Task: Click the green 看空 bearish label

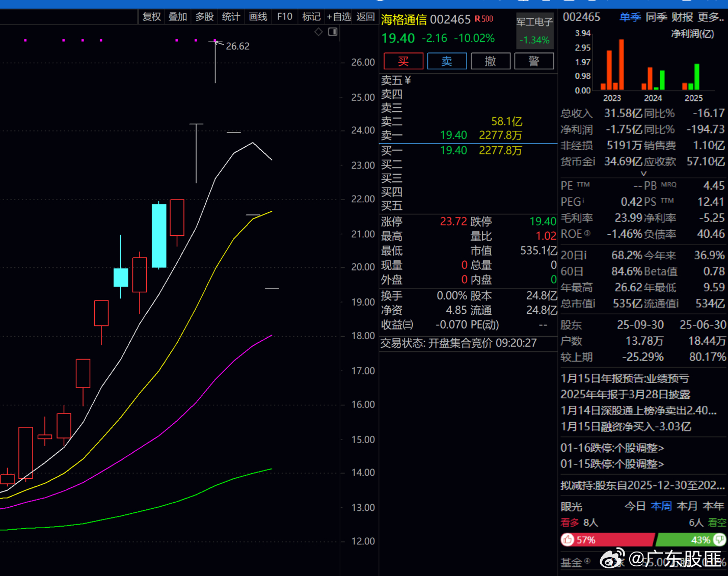Action: [x=717, y=523]
